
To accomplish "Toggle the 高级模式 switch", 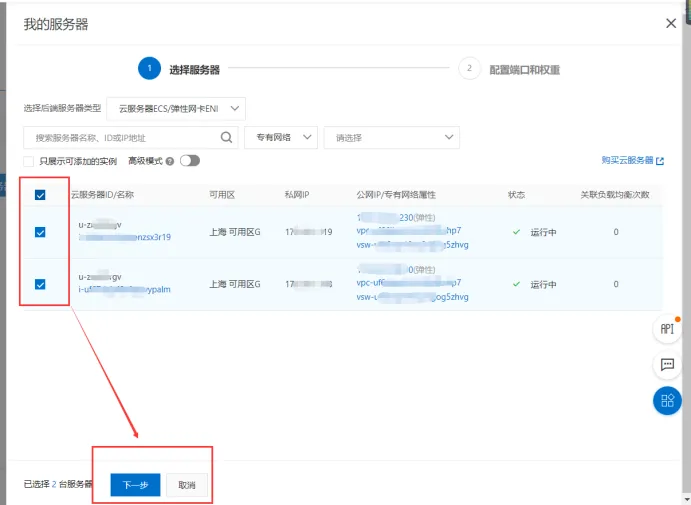I will [x=190, y=161].
